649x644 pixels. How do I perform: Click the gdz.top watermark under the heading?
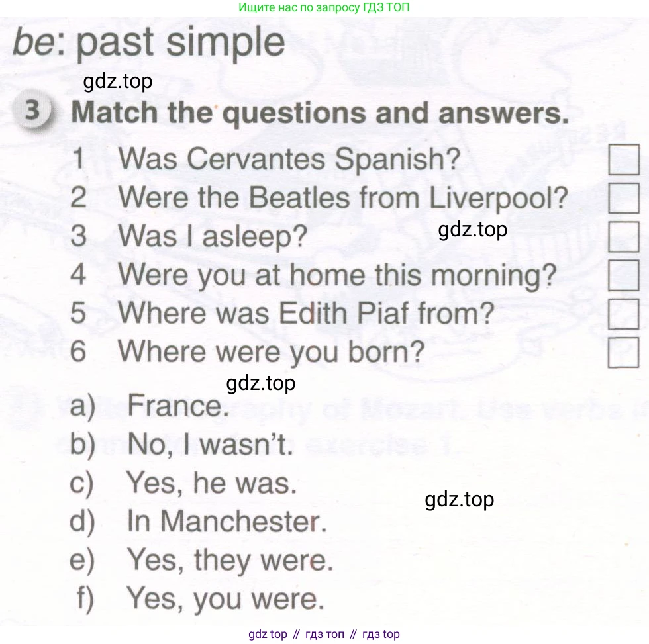(118, 82)
